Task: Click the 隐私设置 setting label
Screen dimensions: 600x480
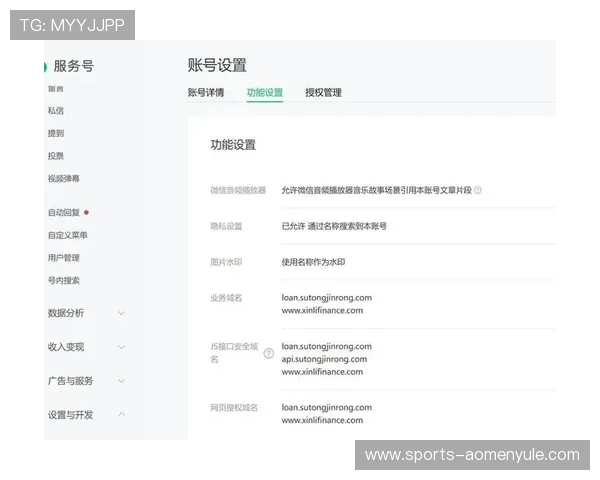Action: click(226, 226)
